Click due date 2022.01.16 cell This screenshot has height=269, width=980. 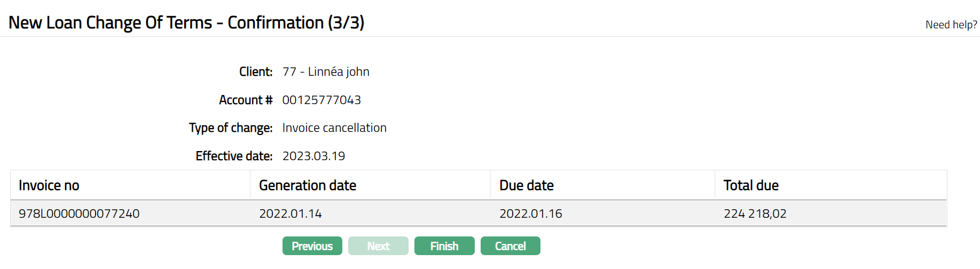[531, 213]
